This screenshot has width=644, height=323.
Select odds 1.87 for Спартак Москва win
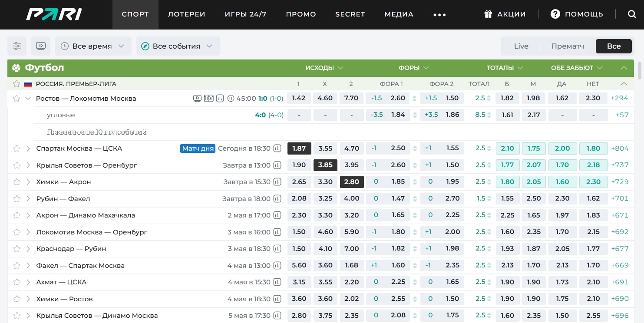tap(299, 148)
